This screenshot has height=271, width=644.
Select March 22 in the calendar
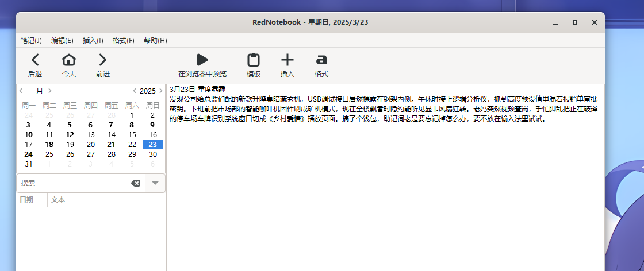tap(132, 144)
